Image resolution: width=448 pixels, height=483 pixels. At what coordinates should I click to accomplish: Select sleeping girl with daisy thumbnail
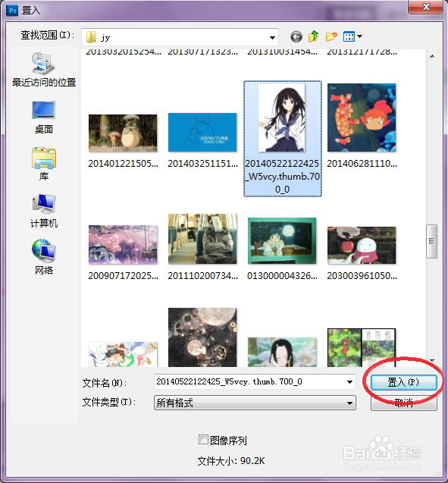tap(282, 352)
